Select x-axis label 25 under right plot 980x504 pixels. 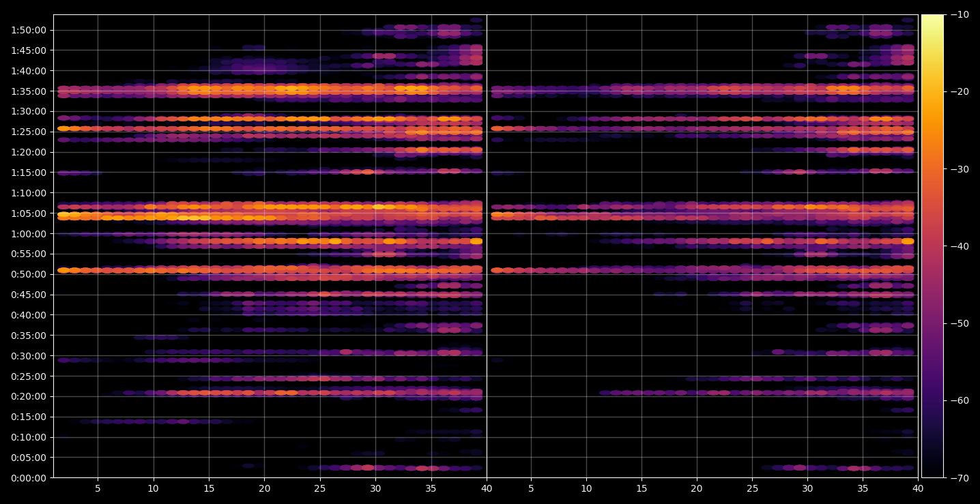(752, 489)
